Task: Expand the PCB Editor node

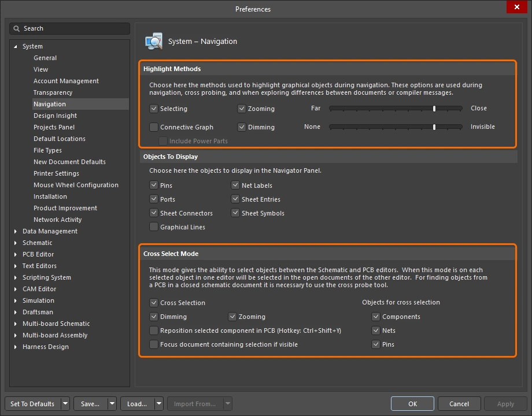Action: tap(15, 254)
